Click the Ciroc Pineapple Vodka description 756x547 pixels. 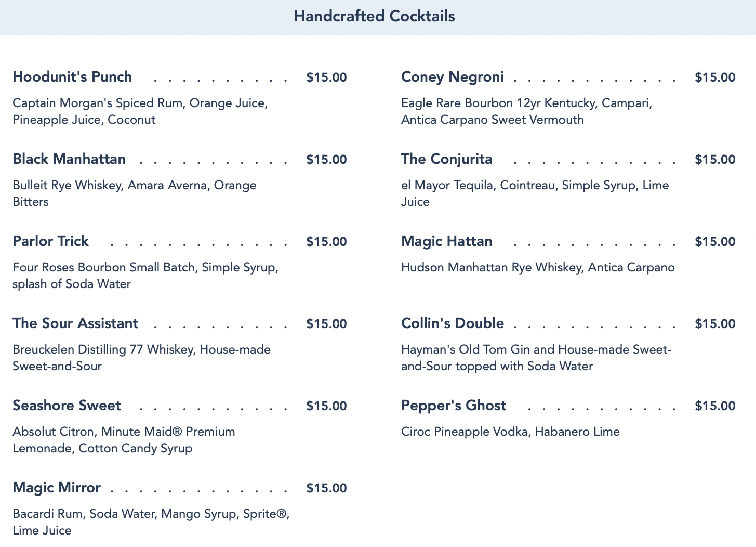(x=510, y=432)
